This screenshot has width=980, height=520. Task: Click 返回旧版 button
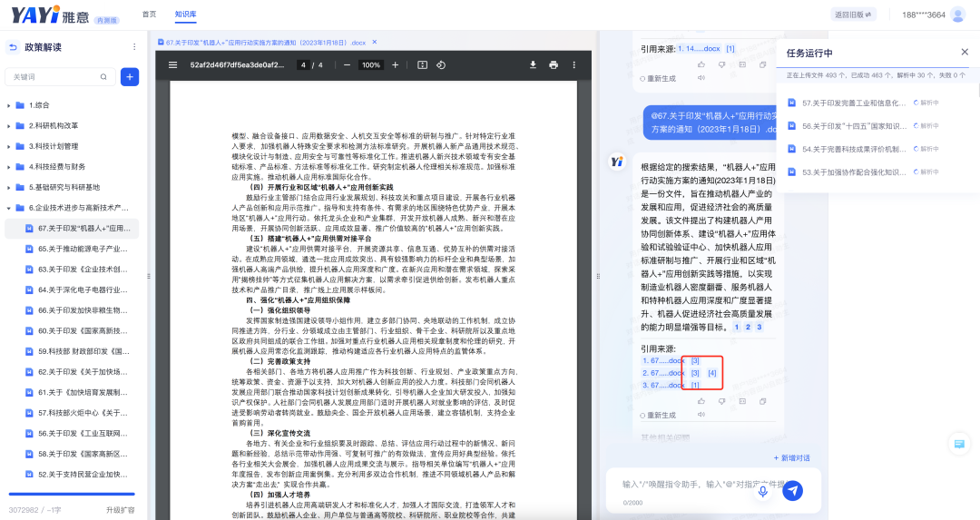pyautogui.click(x=854, y=15)
